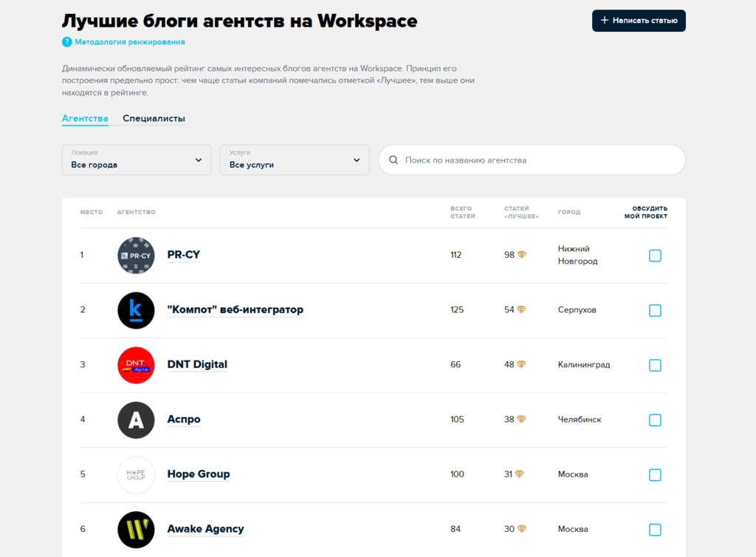Image resolution: width=756 pixels, height=557 pixels.
Task: Open the Услуги Все услуги dropdown
Action: [295, 160]
